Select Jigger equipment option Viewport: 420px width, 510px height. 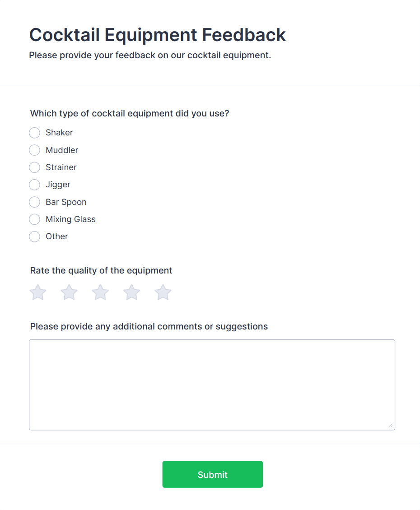35,185
